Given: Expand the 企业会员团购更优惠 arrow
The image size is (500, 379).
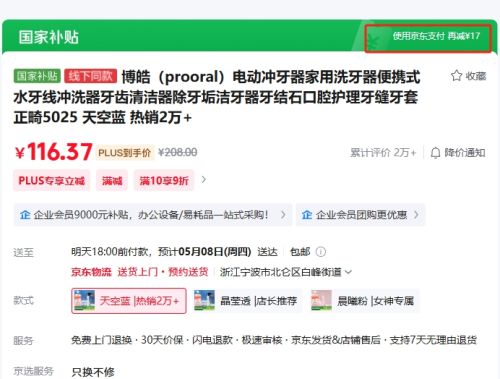Looking at the screenshot, I should tap(416, 215).
